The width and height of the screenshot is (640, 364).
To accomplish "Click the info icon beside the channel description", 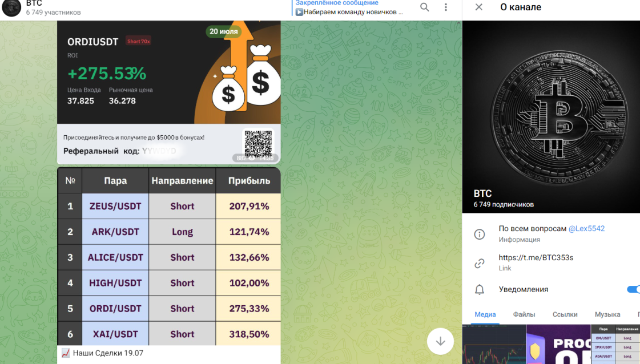I will click(479, 234).
